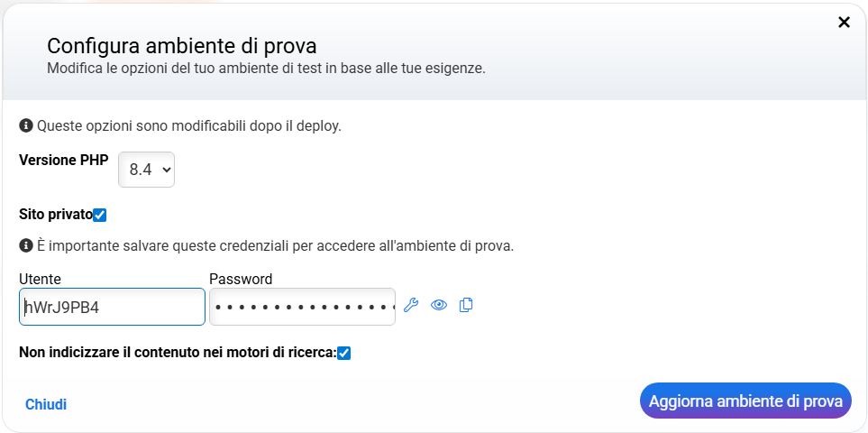Close the dialog with the X icon
Viewport: 868px width, 433px height.
(x=844, y=23)
